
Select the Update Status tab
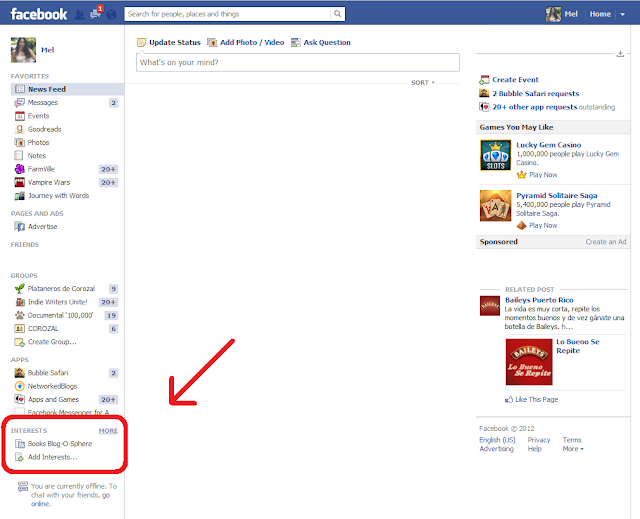point(169,42)
